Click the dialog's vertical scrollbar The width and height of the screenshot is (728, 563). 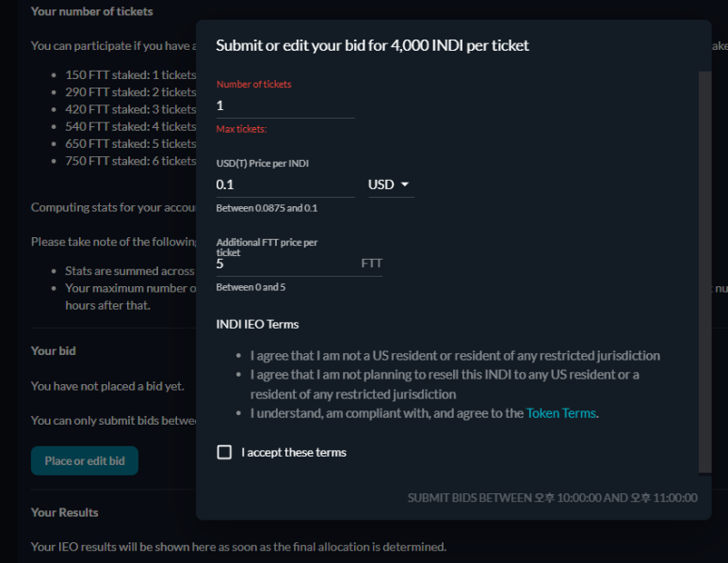coord(704,272)
